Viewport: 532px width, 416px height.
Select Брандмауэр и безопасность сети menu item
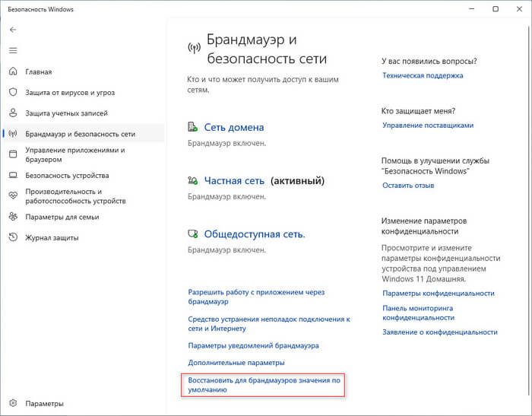click(80, 134)
